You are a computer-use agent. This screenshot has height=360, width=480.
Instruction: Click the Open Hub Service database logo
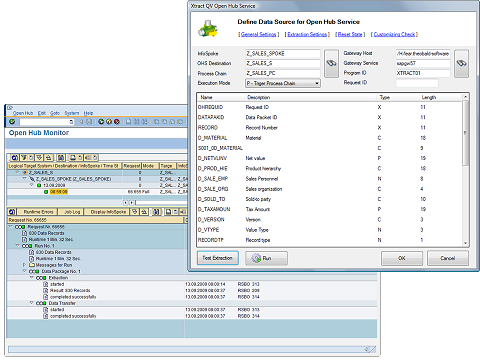tap(208, 29)
